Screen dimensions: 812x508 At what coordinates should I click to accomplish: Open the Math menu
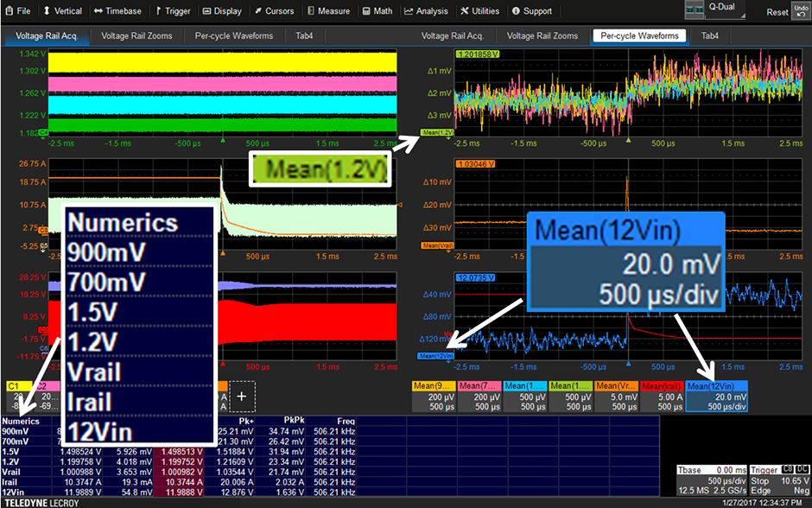point(377,11)
